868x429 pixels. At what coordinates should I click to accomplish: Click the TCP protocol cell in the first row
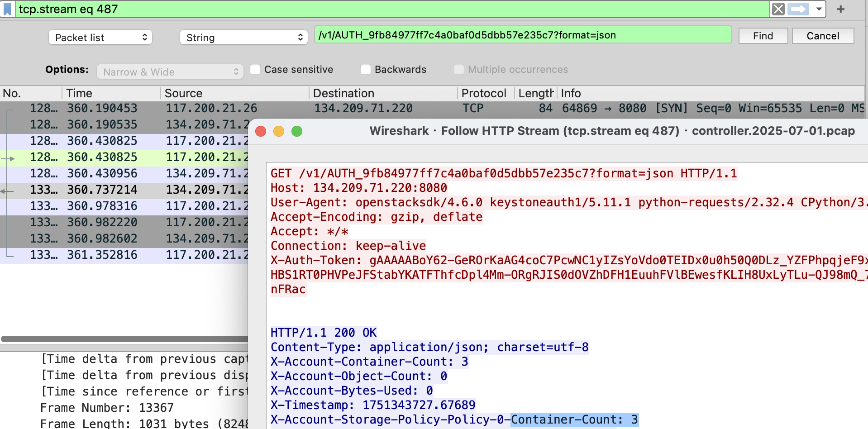point(473,108)
